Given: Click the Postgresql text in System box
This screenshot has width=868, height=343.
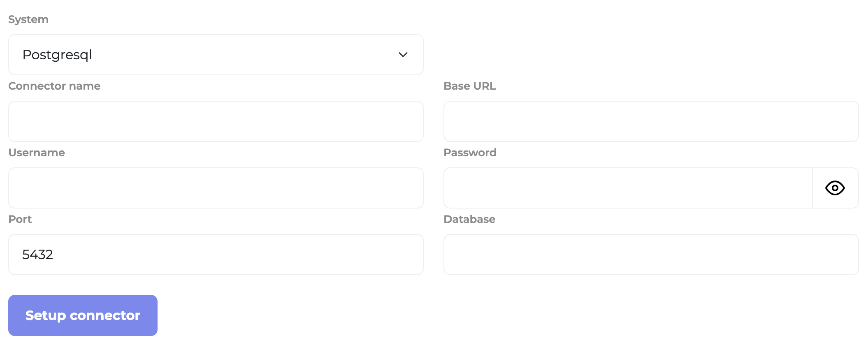Looking at the screenshot, I should click(57, 55).
